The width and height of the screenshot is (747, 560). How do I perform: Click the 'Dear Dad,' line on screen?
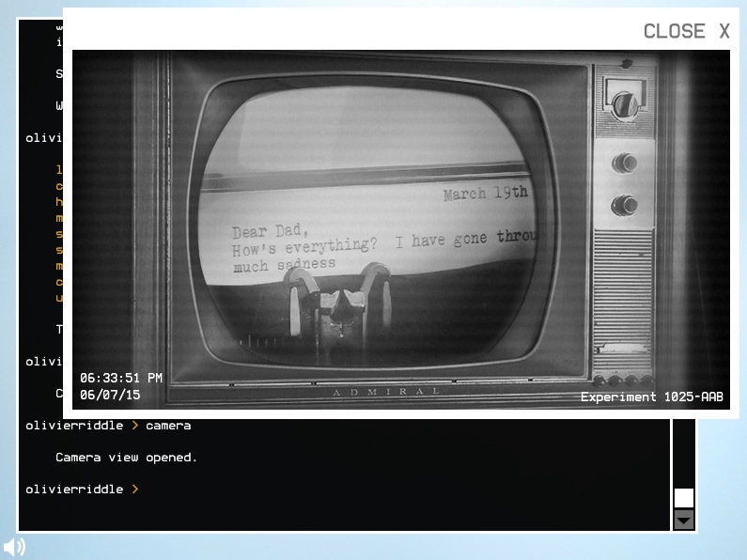pyautogui.click(x=270, y=231)
